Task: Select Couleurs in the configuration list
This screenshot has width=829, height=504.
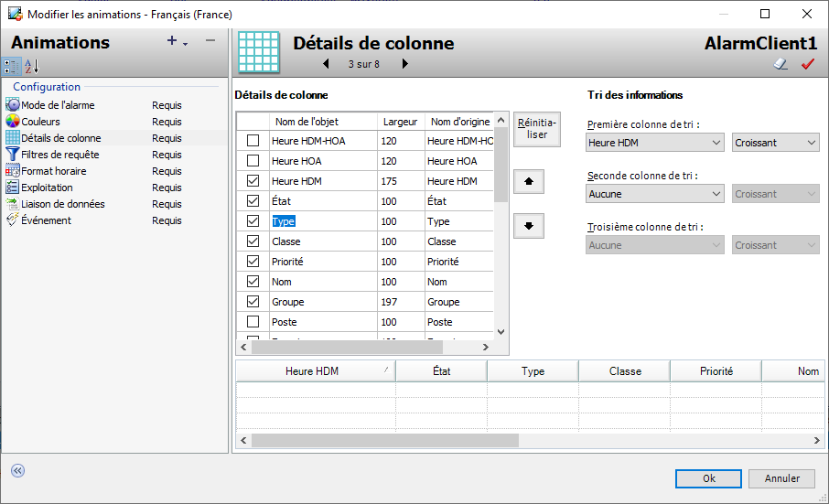Action: (40, 122)
